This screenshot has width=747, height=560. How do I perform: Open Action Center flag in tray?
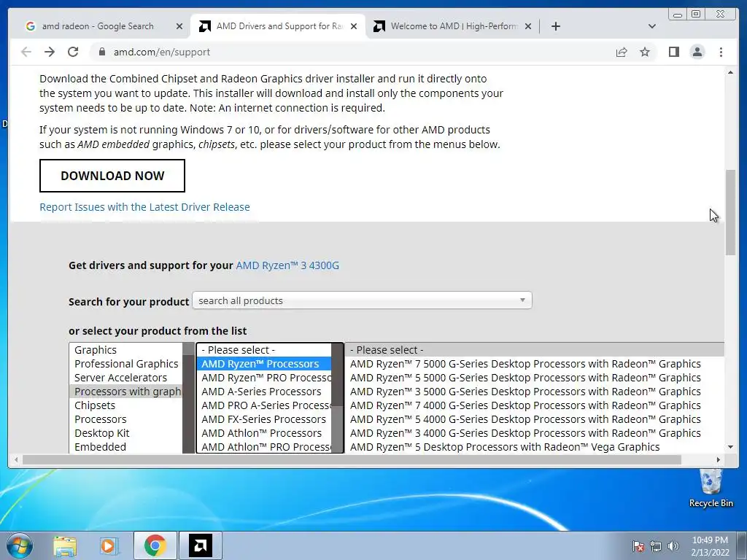638,546
